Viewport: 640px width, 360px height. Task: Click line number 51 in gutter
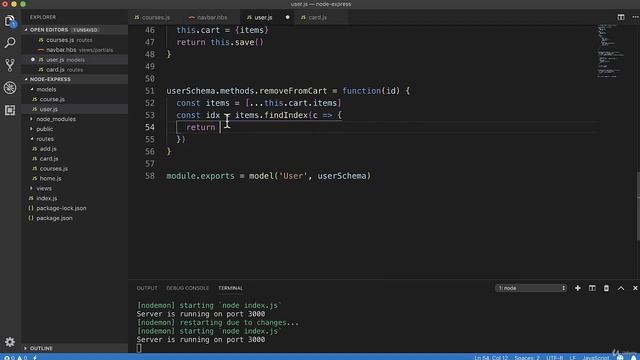pyautogui.click(x=150, y=91)
